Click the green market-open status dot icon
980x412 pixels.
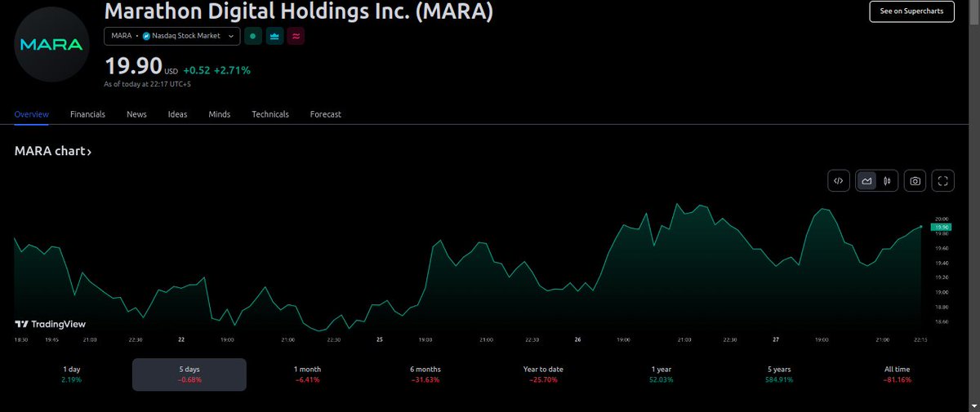(x=253, y=36)
